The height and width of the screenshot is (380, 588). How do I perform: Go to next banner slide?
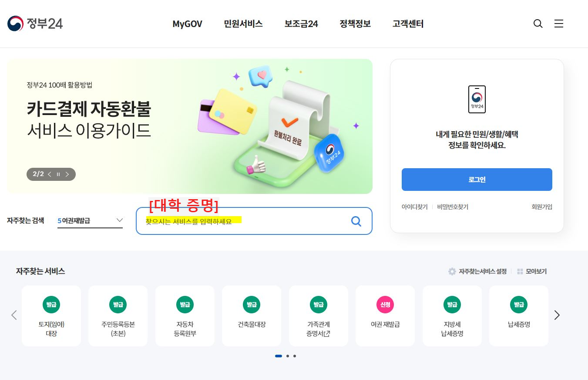67,174
